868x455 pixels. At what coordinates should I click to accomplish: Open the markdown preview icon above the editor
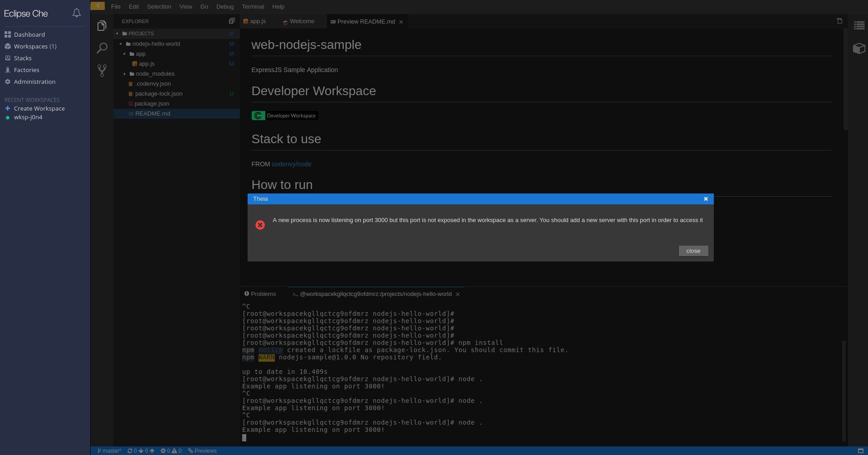(839, 21)
